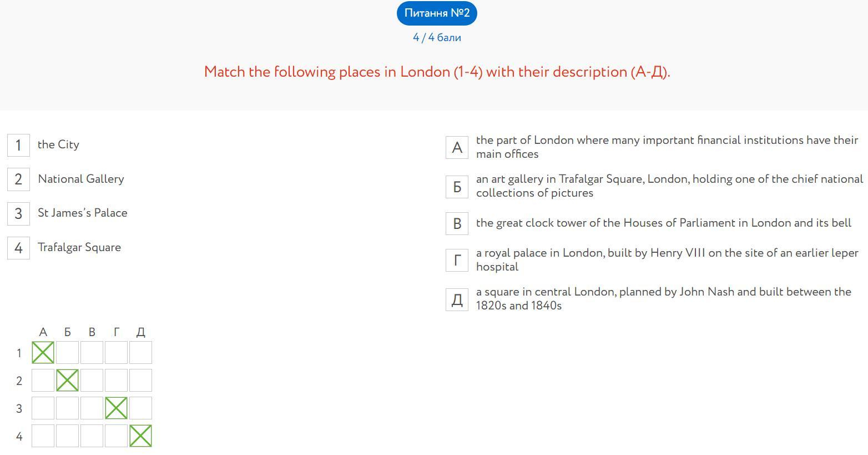Uncheck row 2 column Б answer box

tap(68, 381)
